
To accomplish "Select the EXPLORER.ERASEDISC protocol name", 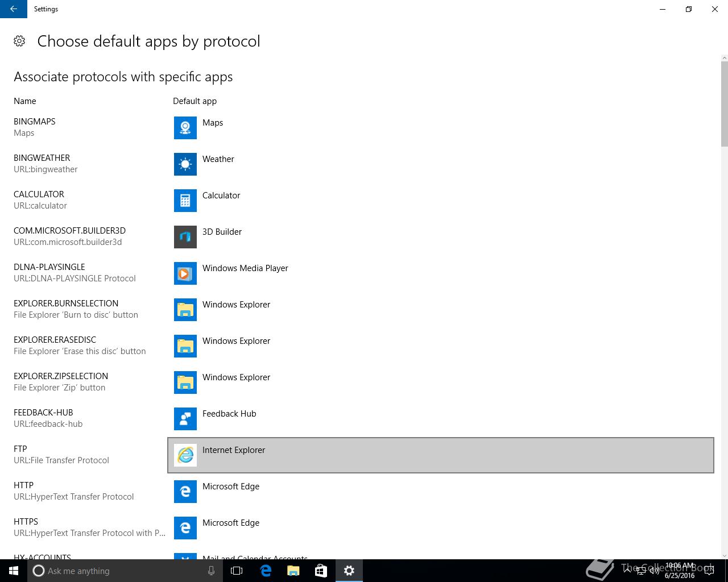I will click(55, 339).
